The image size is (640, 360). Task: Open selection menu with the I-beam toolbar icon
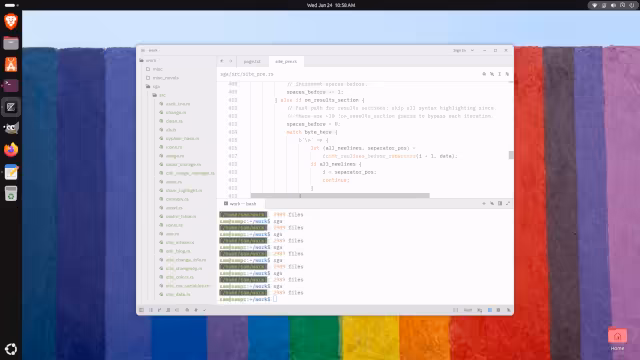click(500, 74)
